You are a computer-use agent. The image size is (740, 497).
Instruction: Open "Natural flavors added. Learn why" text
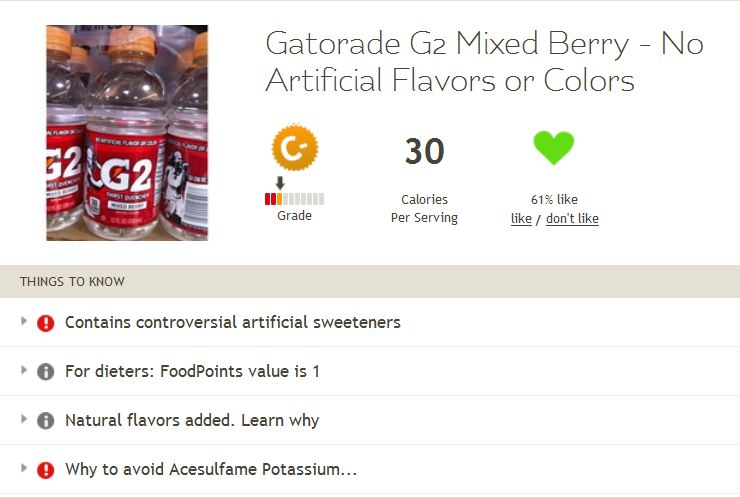click(192, 420)
